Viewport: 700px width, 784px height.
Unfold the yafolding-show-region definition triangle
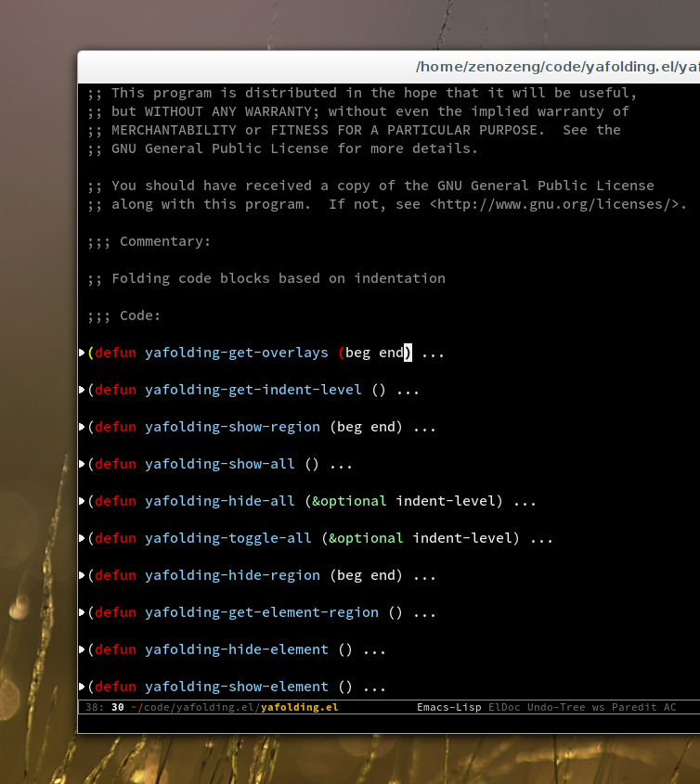pyautogui.click(x=83, y=427)
